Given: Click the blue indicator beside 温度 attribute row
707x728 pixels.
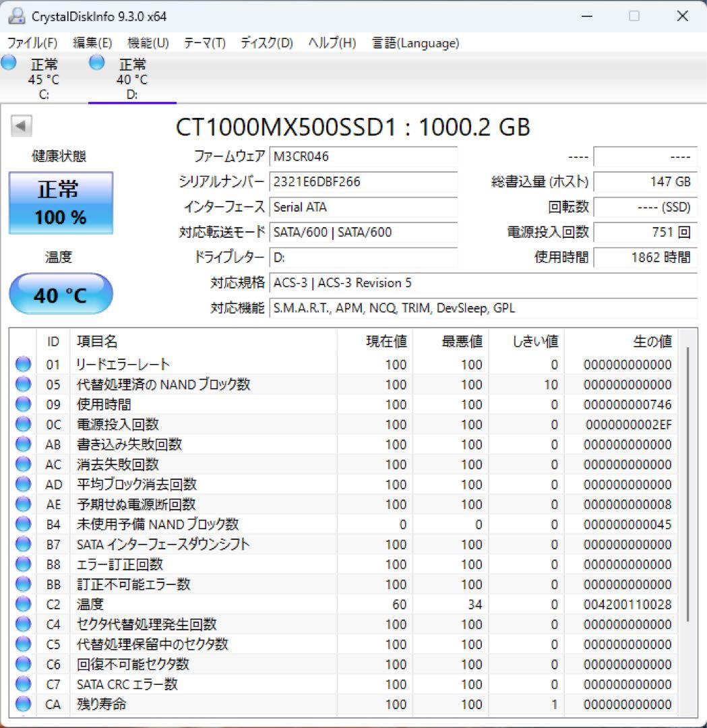Looking at the screenshot, I should point(23,604).
